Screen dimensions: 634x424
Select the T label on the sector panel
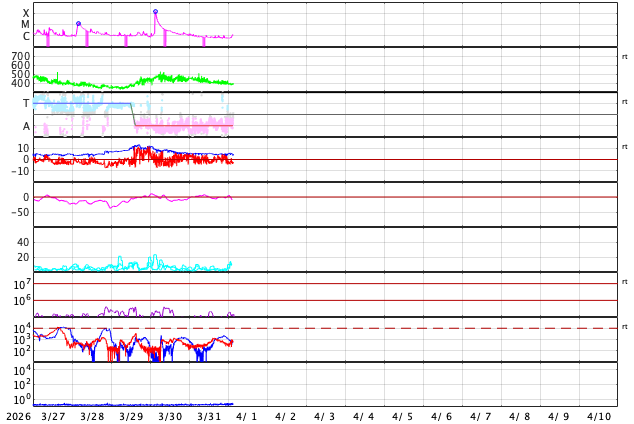coord(26,103)
